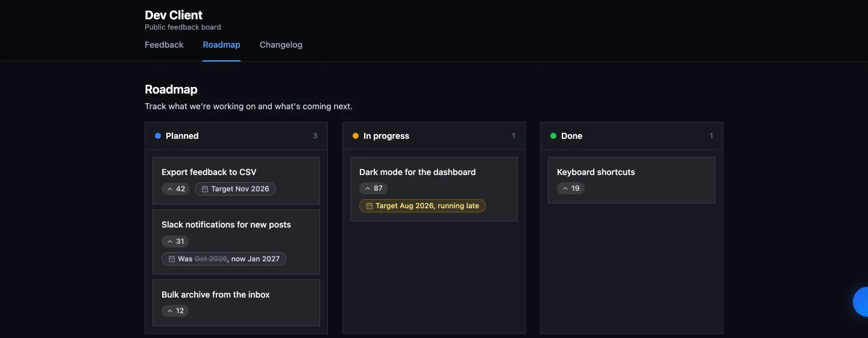
Task: Open the Feedback tab
Action: point(164,45)
